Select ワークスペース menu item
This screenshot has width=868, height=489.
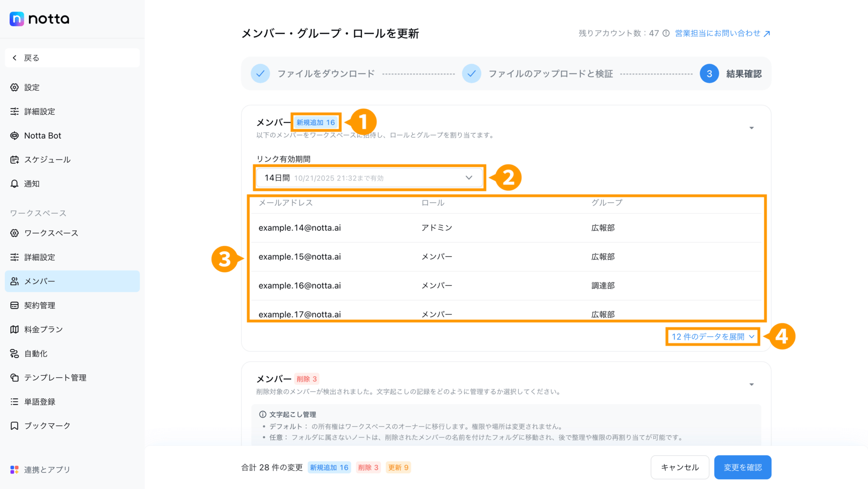click(72, 233)
